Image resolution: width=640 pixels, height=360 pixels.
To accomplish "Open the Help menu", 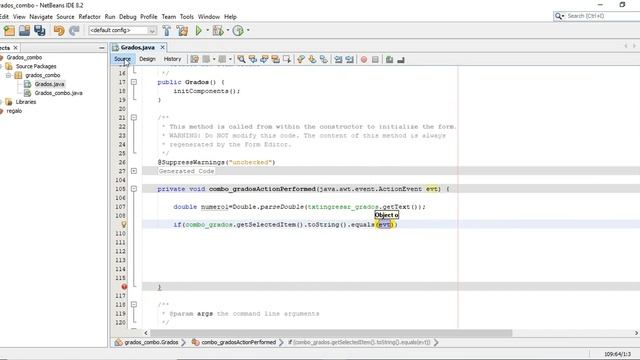I will tap(230, 17).
